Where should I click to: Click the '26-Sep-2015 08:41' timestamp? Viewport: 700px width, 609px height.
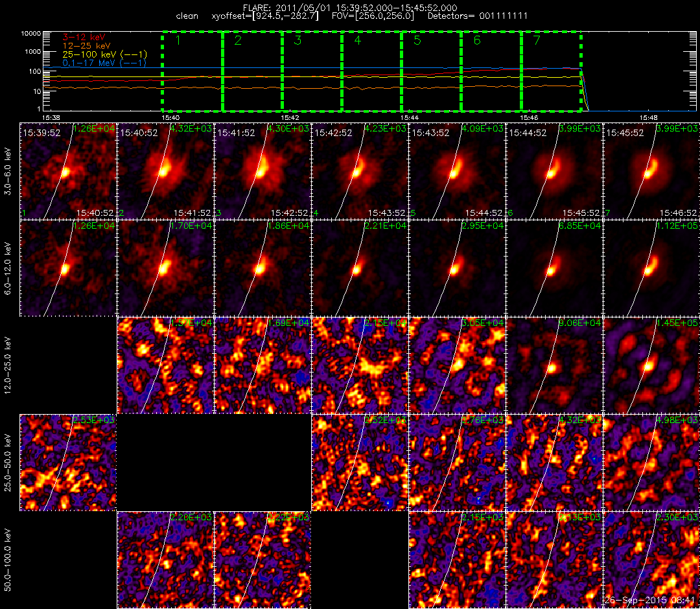(649, 601)
